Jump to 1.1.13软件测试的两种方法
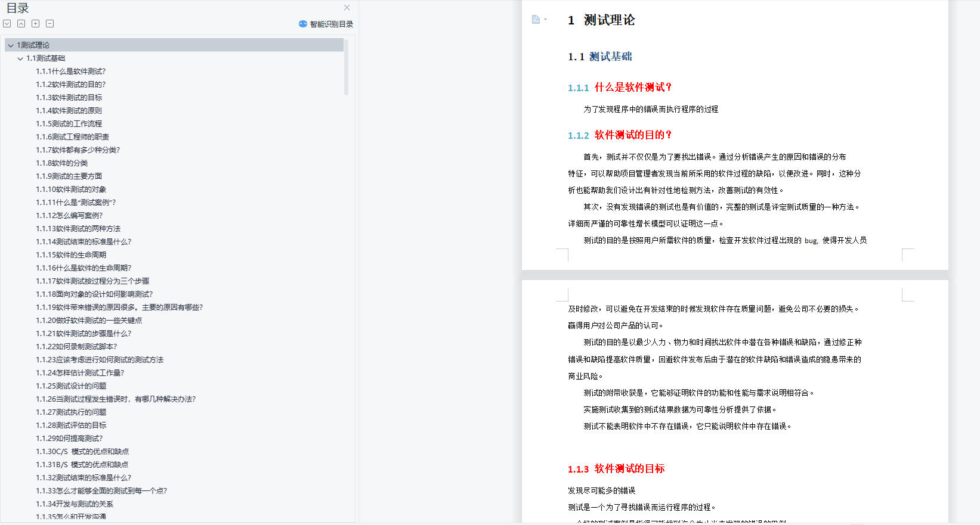The height and width of the screenshot is (525, 980). pos(78,229)
